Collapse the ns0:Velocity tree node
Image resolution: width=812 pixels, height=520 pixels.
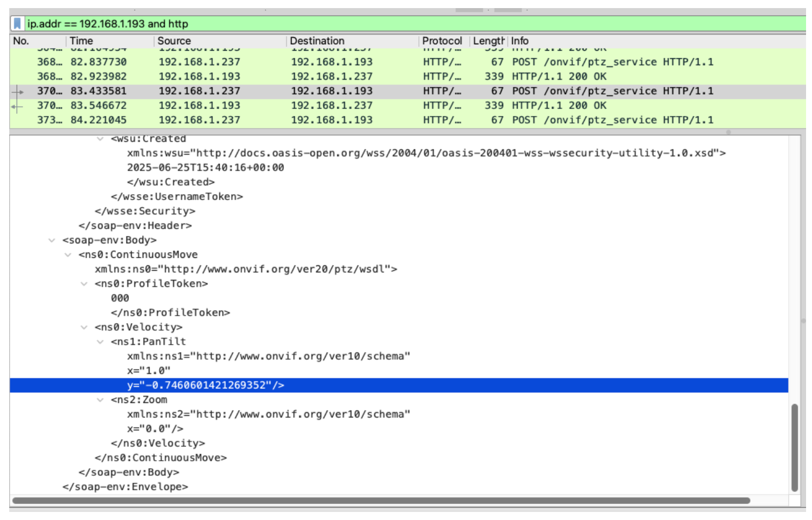click(84, 327)
